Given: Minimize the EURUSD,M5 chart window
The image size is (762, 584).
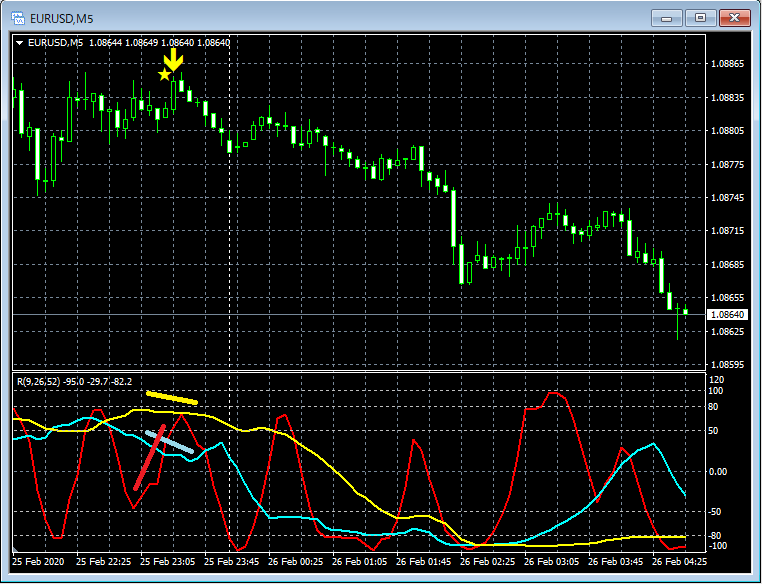Looking at the screenshot, I should click(x=667, y=18).
